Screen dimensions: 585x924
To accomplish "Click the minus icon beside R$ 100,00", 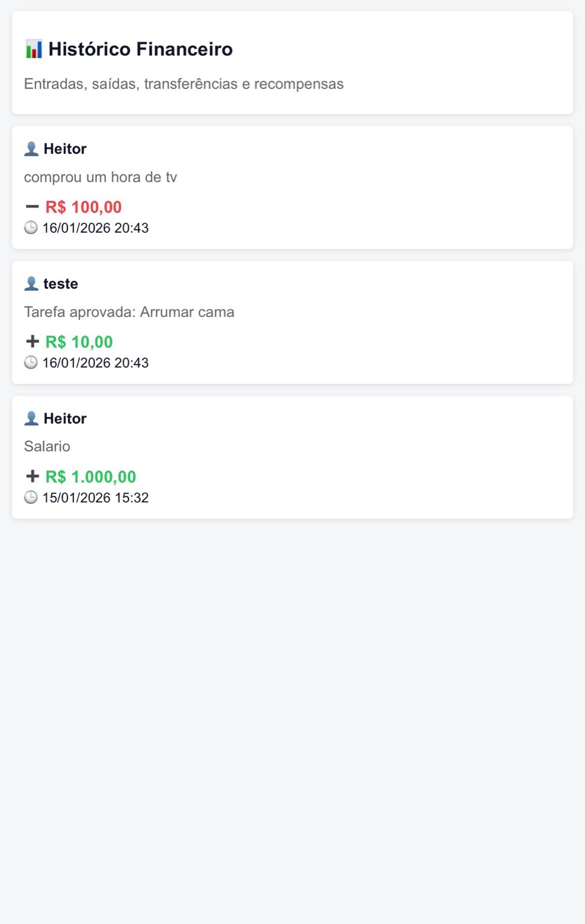I will tap(32, 207).
